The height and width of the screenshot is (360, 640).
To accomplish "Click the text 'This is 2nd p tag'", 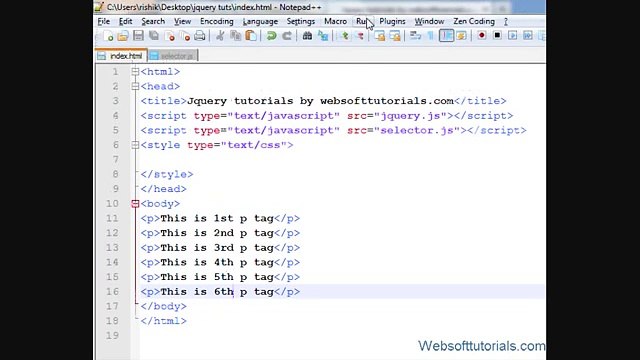I will tap(217, 233).
